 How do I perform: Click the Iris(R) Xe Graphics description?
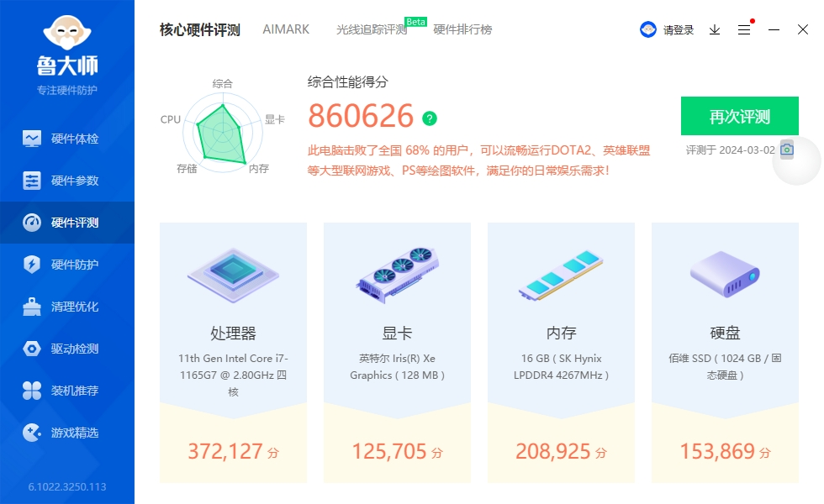(x=397, y=366)
